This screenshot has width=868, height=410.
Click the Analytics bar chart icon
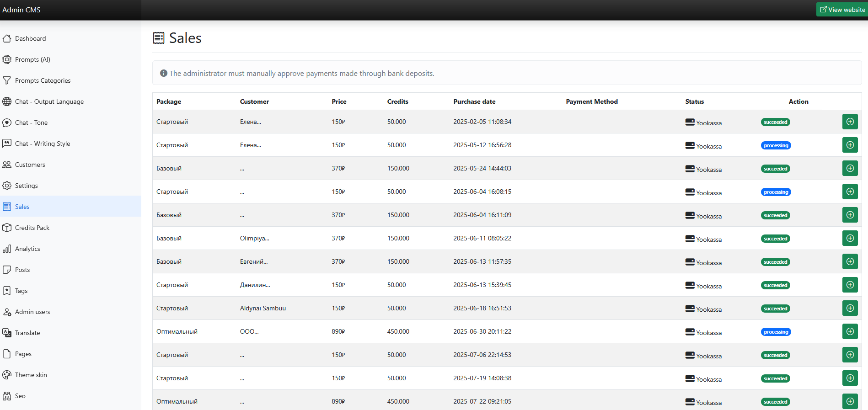coord(7,249)
